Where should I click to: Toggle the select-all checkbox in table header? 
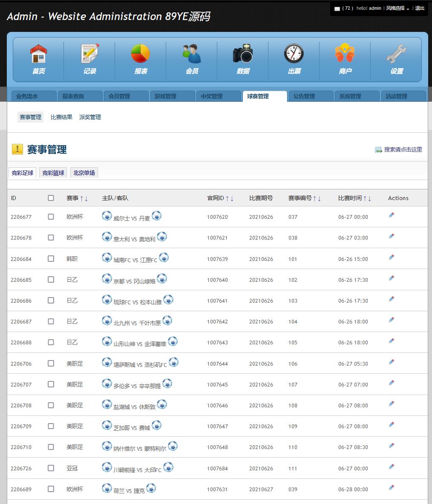click(x=51, y=198)
